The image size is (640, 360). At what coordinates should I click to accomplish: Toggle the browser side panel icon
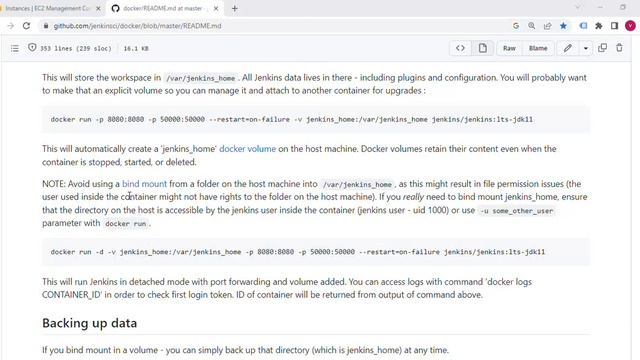[614, 26]
